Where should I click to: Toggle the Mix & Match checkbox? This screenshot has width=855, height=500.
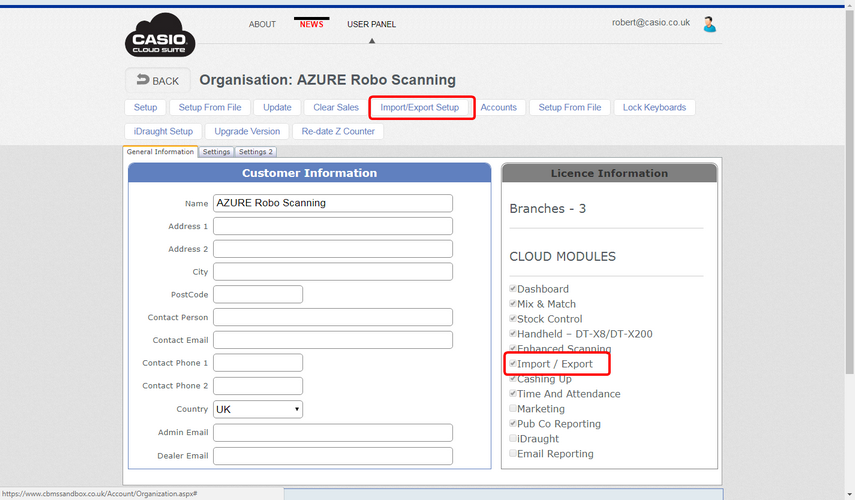coord(513,304)
